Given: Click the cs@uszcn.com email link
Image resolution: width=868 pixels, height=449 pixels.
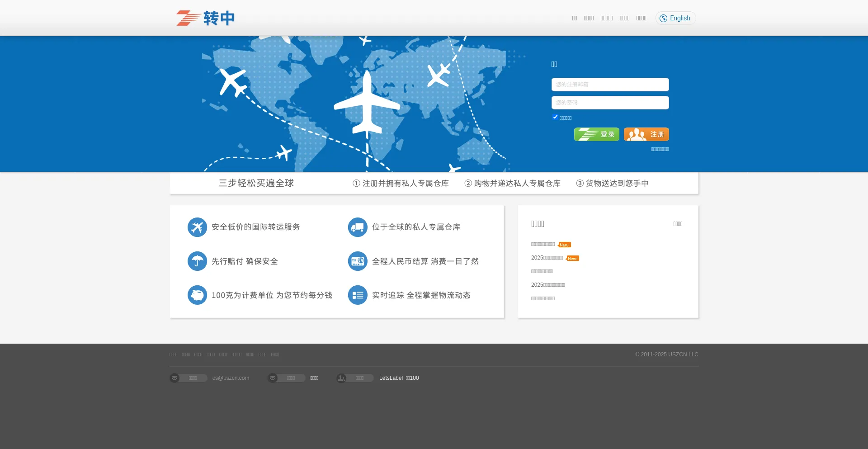Looking at the screenshot, I should pos(231,378).
